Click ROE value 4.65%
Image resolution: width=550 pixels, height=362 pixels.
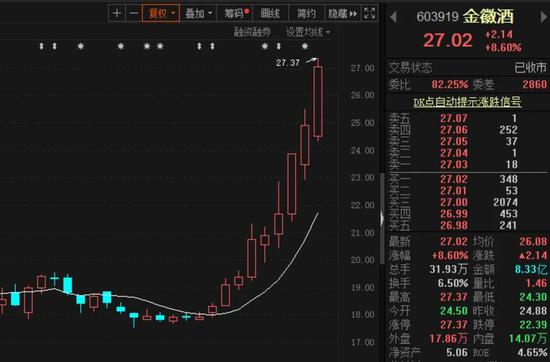tap(532, 353)
